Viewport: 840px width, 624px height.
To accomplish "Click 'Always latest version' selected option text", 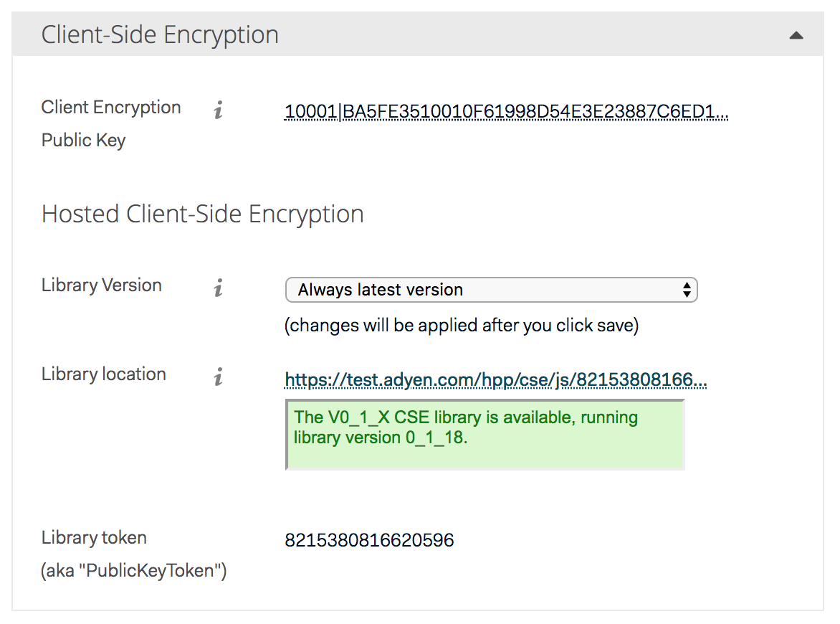I will click(x=381, y=290).
